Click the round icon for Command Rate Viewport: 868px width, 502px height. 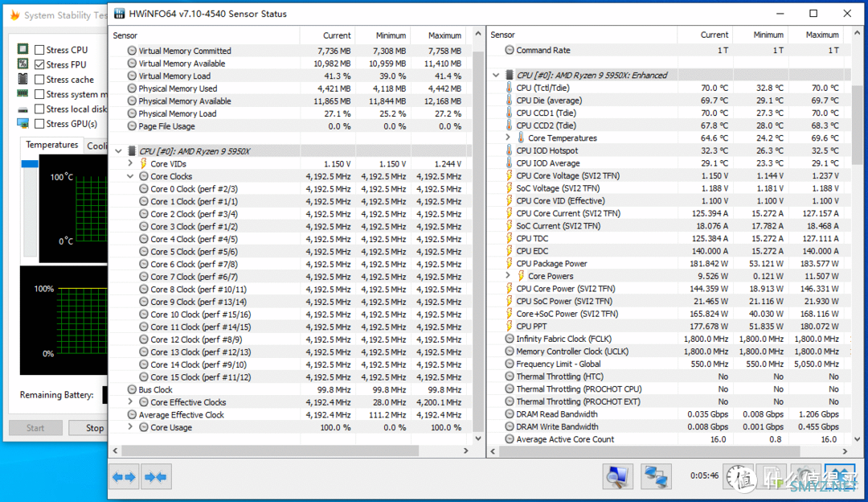tap(510, 50)
